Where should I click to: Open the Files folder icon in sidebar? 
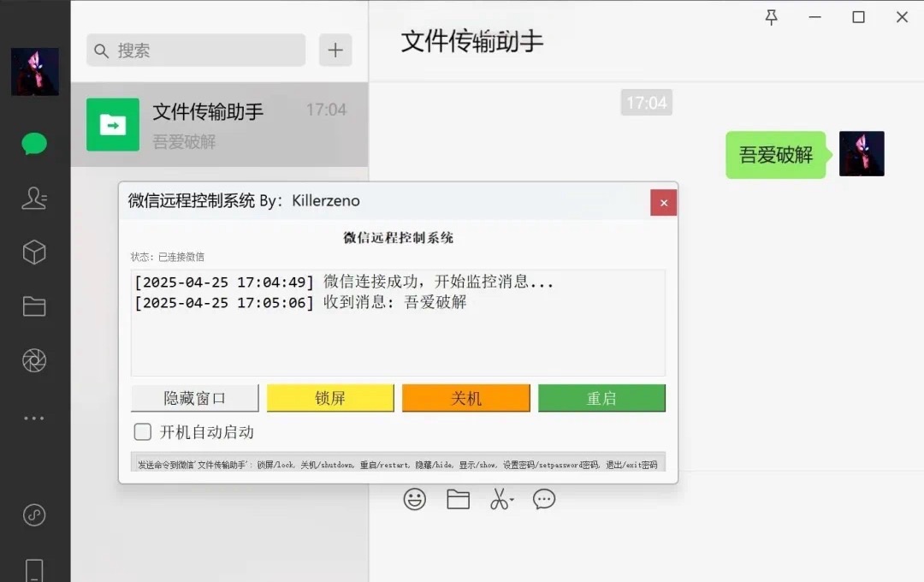tap(34, 306)
